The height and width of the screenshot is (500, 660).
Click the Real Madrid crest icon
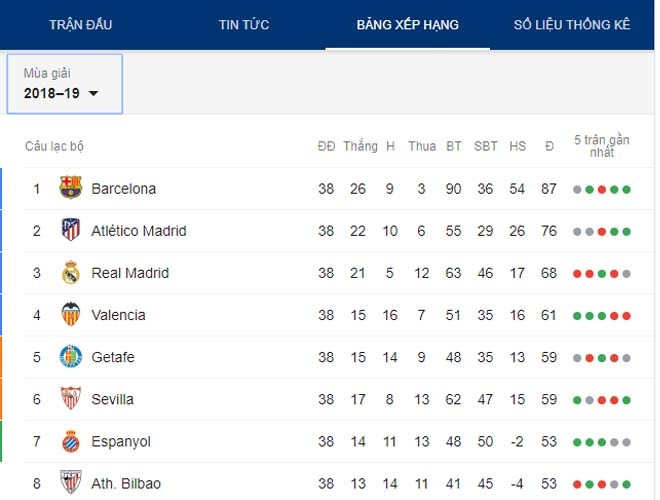coord(70,272)
